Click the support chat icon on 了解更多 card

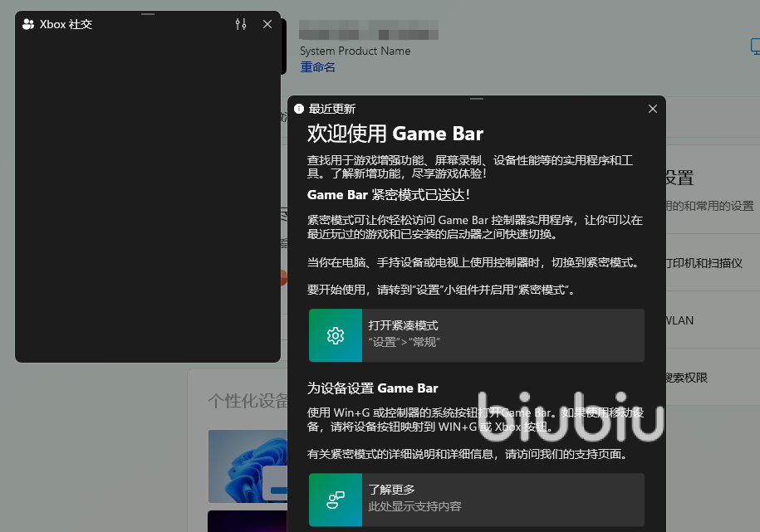coord(336,500)
